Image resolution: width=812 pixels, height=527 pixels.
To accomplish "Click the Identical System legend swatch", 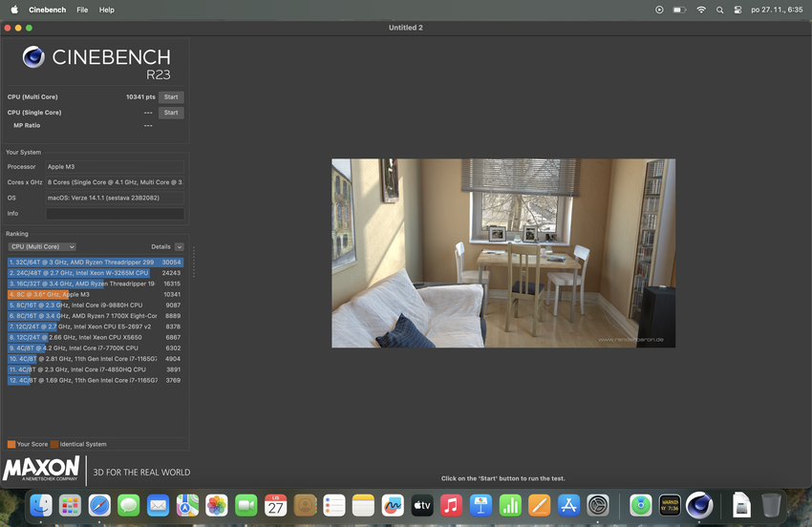I will [x=54, y=444].
